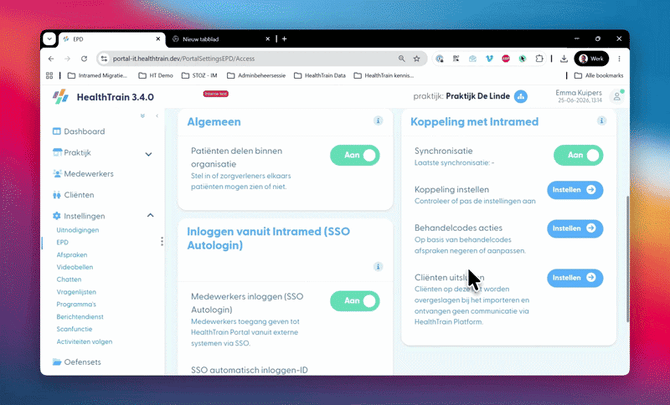Click Instellen for Behandelcodes acties
The height and width of the screenshot is (405, 670).
[575, 229]
